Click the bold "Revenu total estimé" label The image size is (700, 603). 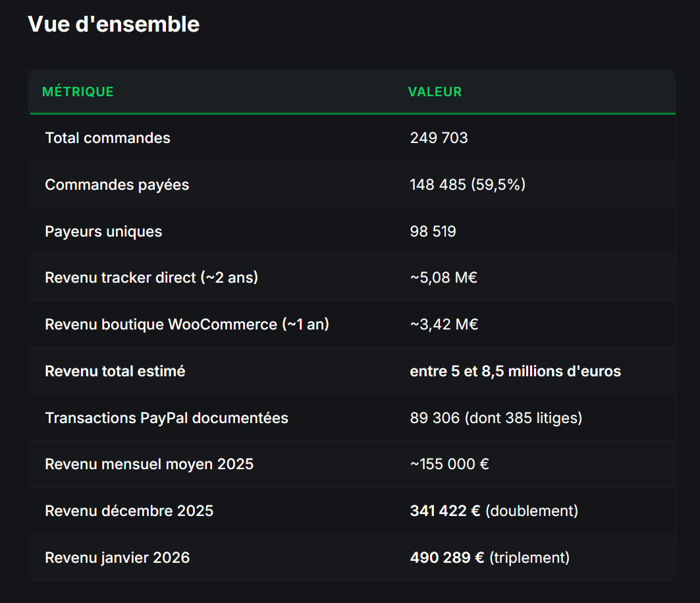[115, 371]
